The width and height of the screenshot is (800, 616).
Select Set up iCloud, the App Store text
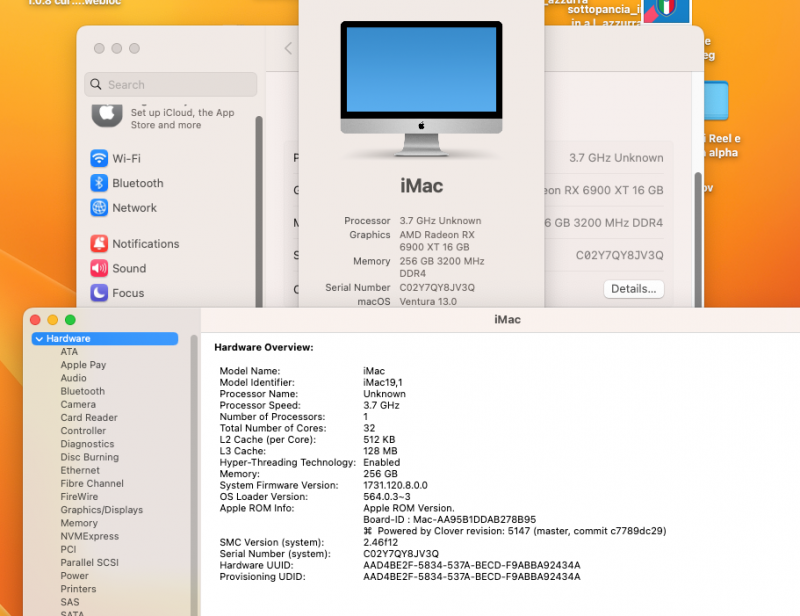coord(182,119)
